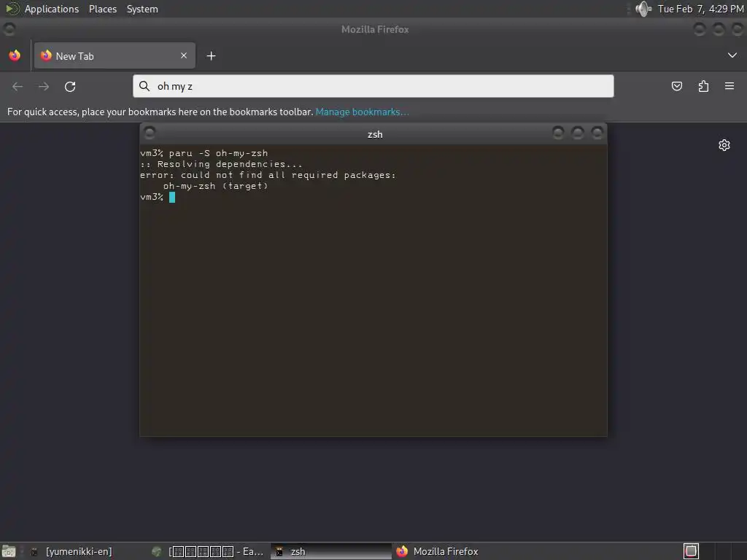Click the search magnifier icon in URL bar
747x560 pixels.
[144, 86]
